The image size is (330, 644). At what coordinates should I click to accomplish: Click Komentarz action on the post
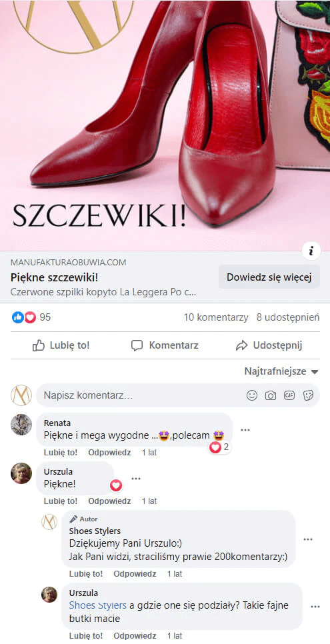pos(165,345)
